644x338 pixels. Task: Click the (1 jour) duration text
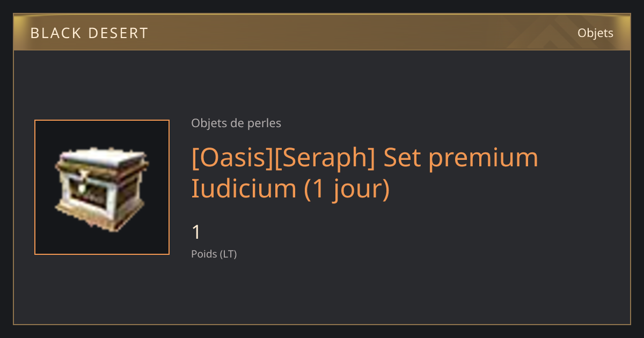(347, 189)
